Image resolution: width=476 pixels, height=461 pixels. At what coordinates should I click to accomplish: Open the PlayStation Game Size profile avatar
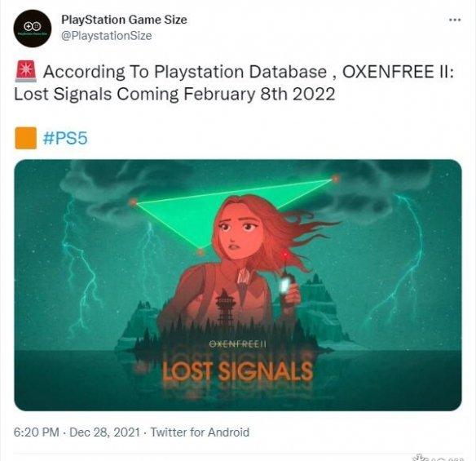click(33, 29)
